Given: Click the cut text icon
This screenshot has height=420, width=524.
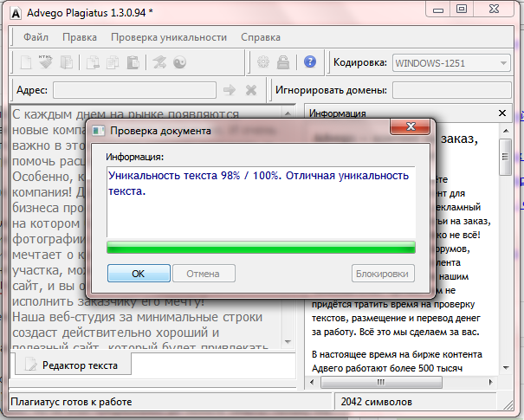Looking at the screenshot, I should coord(93,62).
